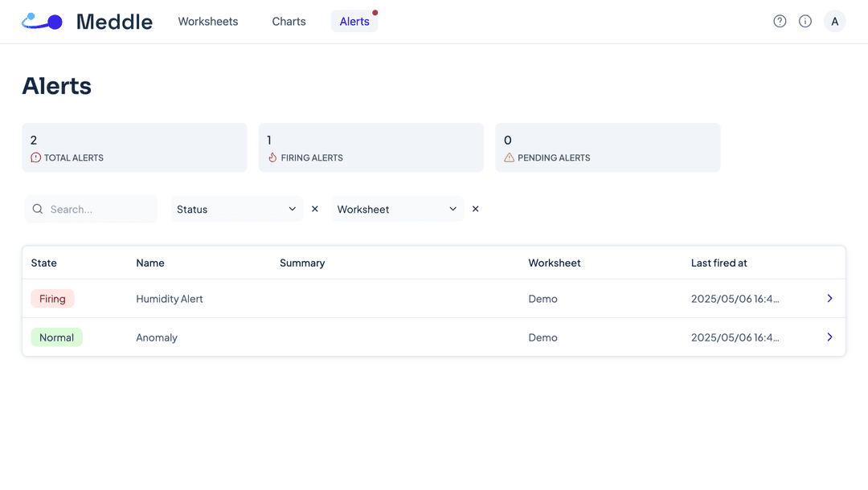Click the search magnifier icon

(38, 209)
